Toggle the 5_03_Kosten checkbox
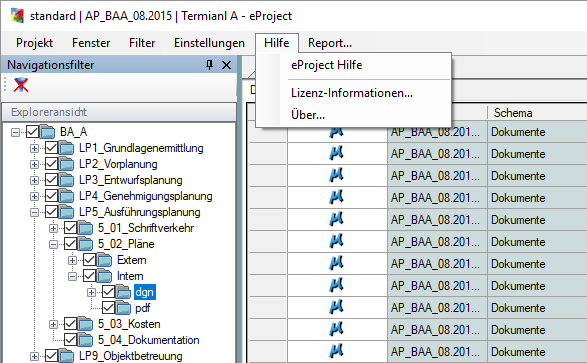 [70, 324]
